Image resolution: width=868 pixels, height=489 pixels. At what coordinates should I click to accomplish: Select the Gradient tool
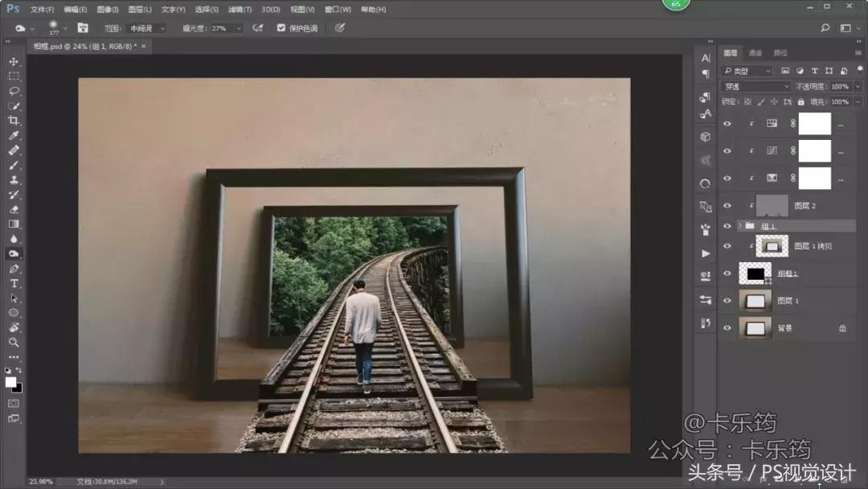[14, 224]
